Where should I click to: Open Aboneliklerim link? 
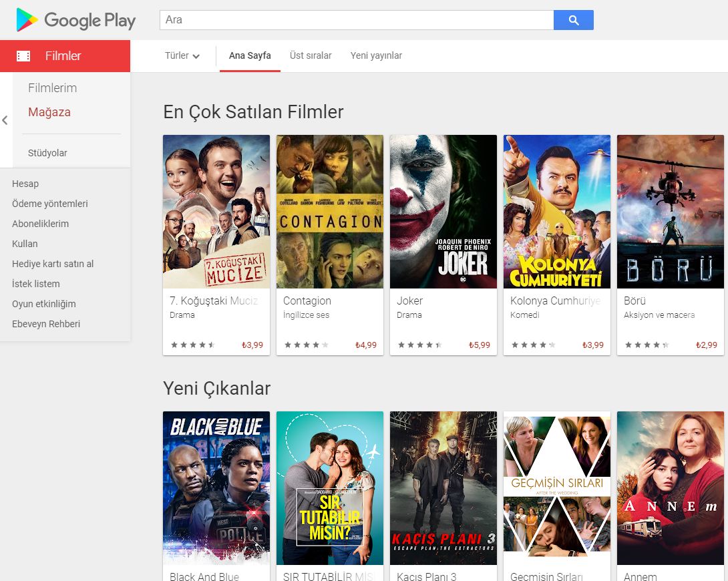point(40,223)
